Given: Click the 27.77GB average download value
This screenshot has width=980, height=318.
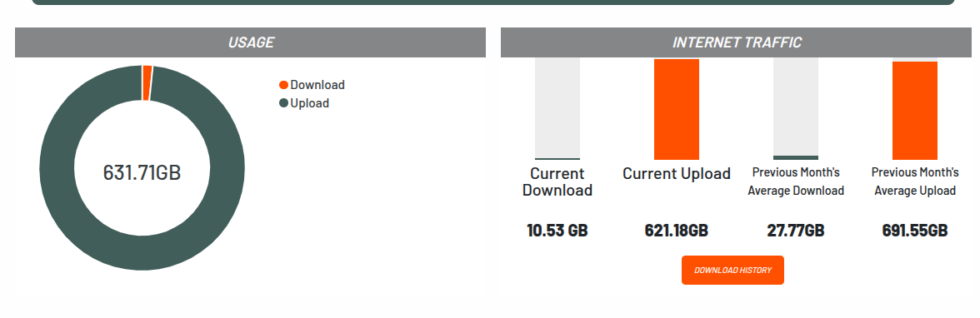Looking at the screenshot, I should (x=796, y=231).
